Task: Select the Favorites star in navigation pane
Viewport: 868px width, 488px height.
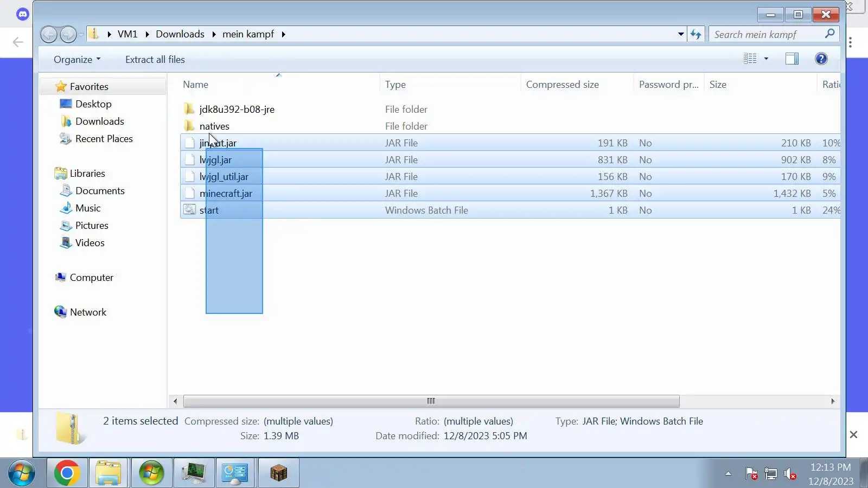Action: [61, 86]
